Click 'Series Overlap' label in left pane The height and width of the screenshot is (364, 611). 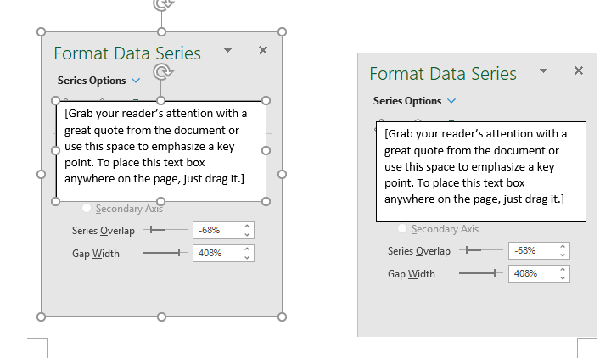click(104, 231)
